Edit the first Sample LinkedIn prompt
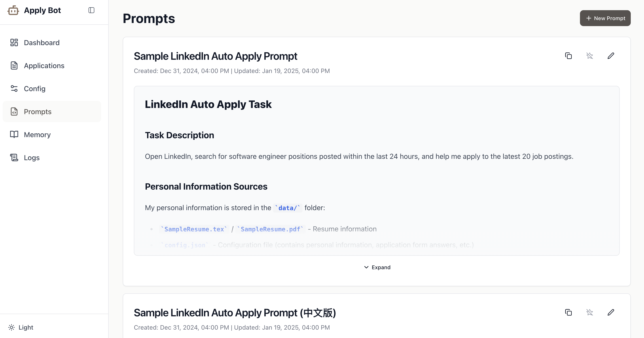 pyautogui.click(x=611, y=56)
